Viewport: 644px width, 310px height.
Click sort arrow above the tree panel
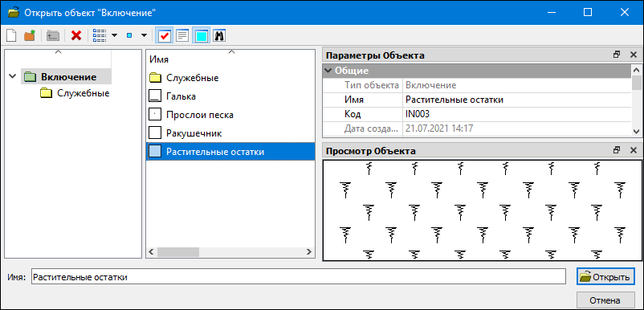58,51
